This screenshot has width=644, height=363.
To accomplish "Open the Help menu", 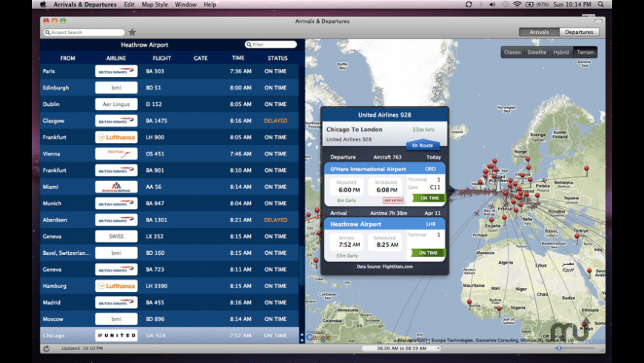I will tap(210, 4).
